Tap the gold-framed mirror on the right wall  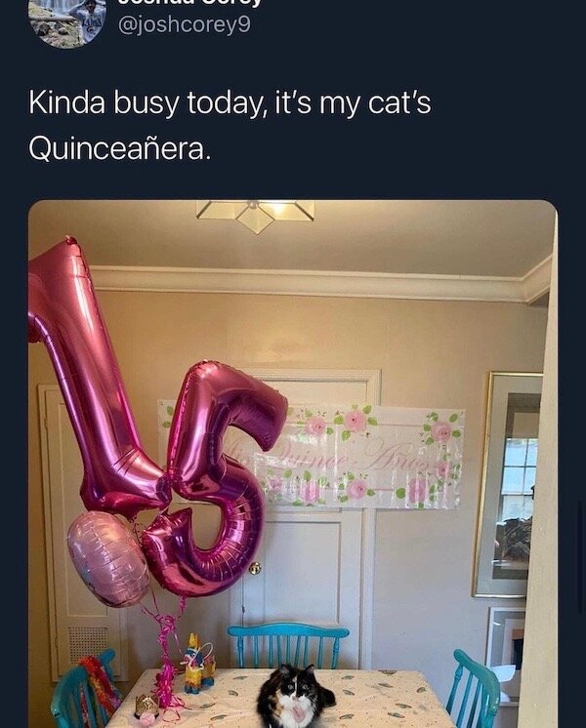(x=508, y=484)
